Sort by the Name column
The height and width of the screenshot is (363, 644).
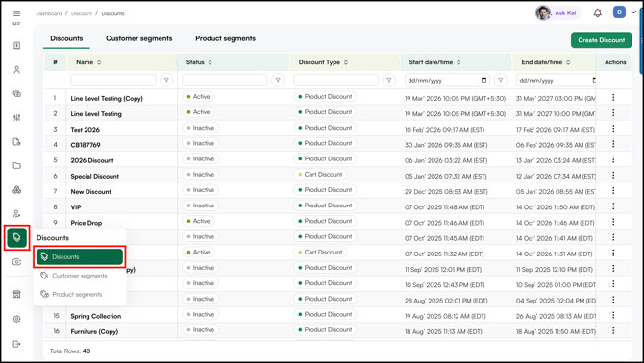(99, 62)
